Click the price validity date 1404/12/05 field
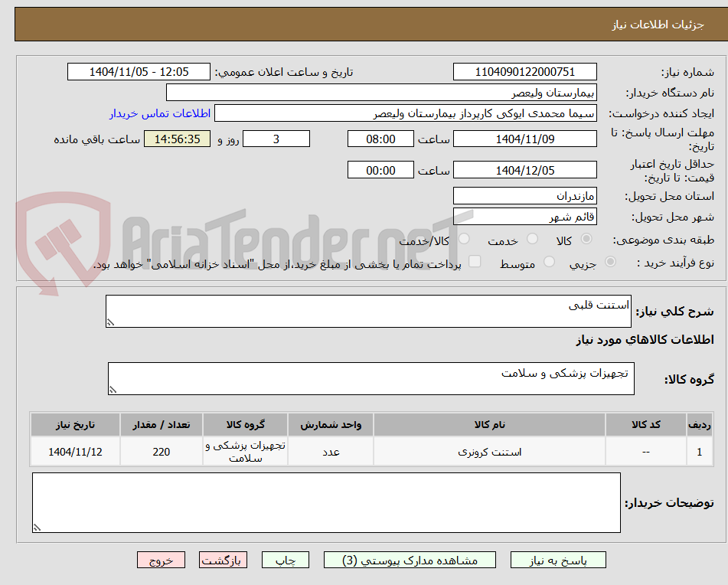This screenshot has height=585, width=728. 524,170
